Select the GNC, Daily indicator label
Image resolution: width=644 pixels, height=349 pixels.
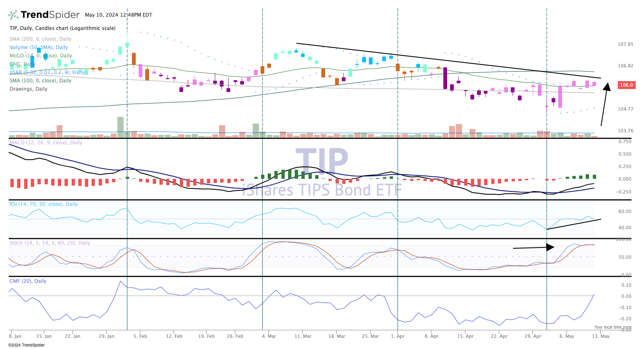tap(22, 64)
